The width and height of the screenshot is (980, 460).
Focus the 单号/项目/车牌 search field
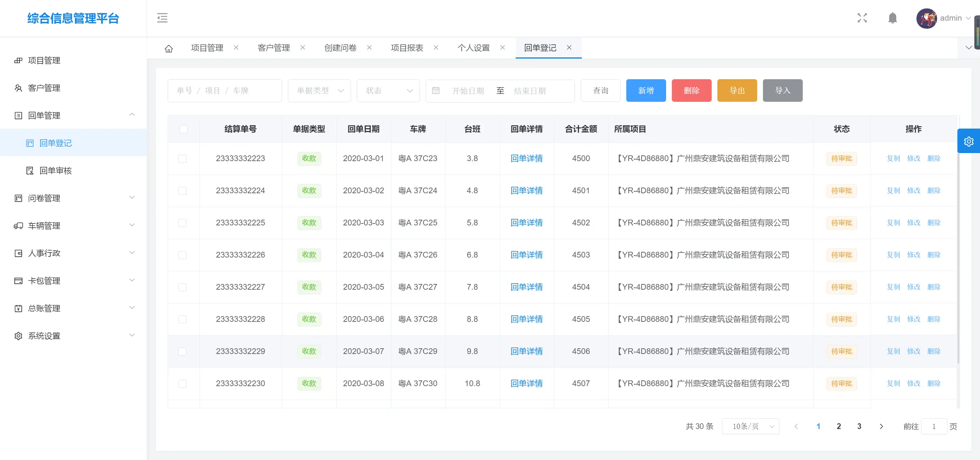[225, 91]
